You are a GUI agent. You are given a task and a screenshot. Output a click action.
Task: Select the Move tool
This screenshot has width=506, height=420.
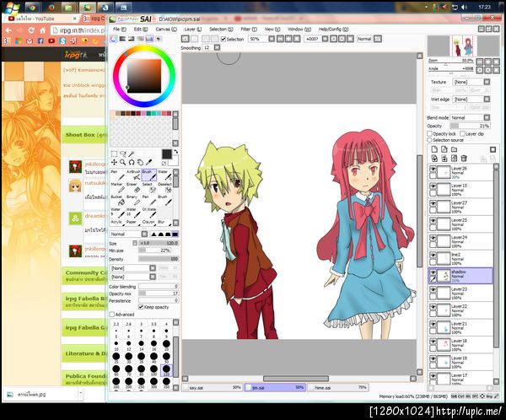tap(114, 162)
